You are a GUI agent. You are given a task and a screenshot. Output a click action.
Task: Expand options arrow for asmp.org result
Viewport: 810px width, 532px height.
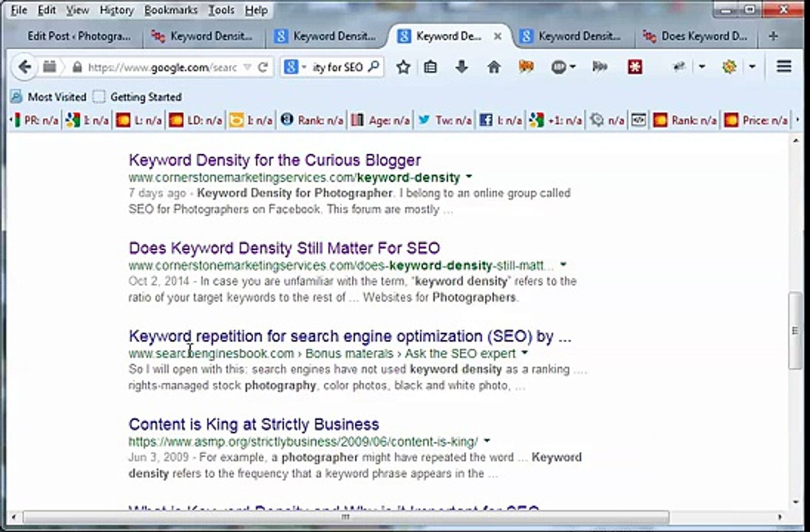click(x=487, y=441)
